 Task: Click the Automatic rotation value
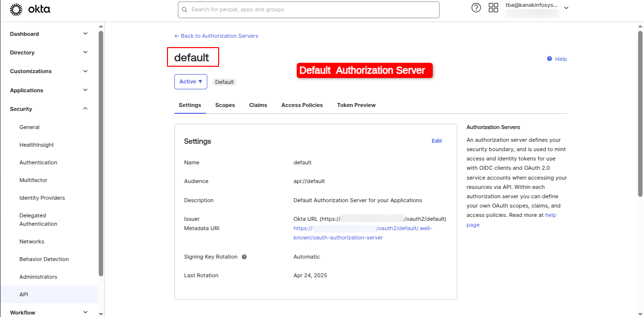click(307, 257)
